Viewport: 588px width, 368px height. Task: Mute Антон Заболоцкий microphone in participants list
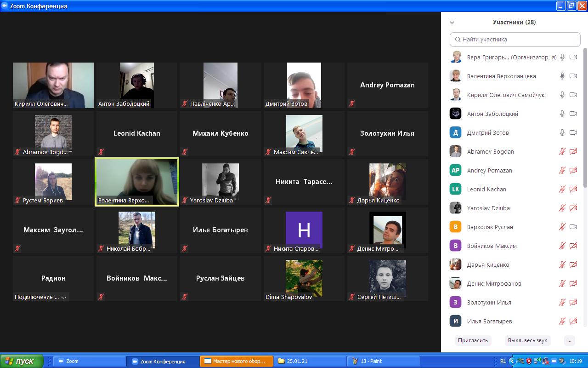pyautogui.click(x=562, y=114)
